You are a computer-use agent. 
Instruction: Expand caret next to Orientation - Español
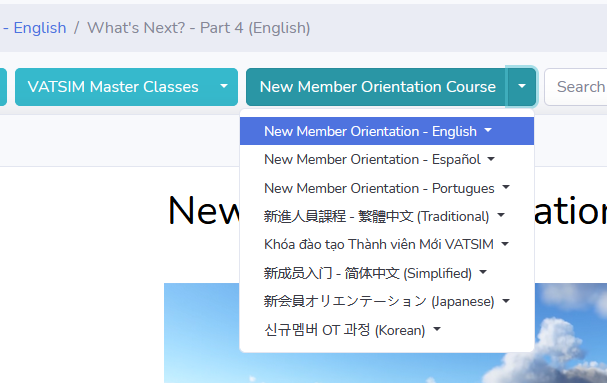click(491, 159)
